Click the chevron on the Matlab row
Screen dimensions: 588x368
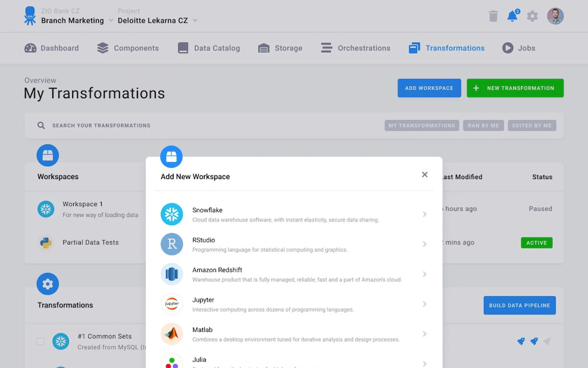(424, 334)
